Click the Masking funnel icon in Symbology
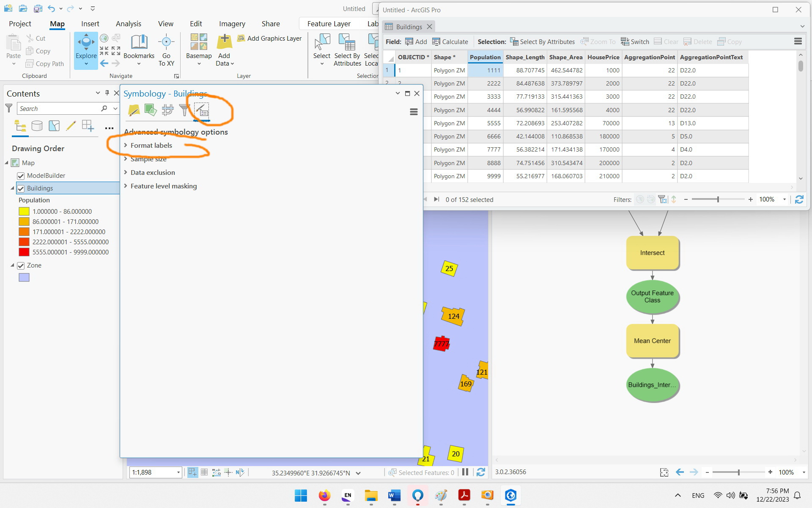The height and width of the screenshot is (508, 812). click(x=184, y=110)
